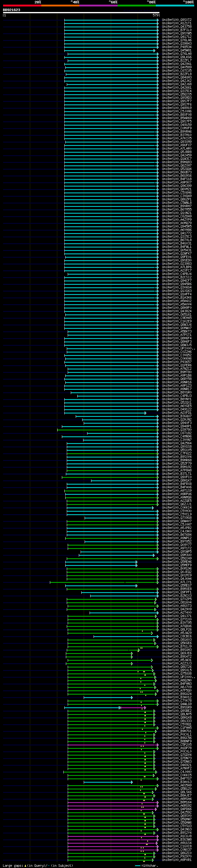Click the UniRef100_B3TM10 label
Viewport: 197px width, 868px height.
coord(177,135)
